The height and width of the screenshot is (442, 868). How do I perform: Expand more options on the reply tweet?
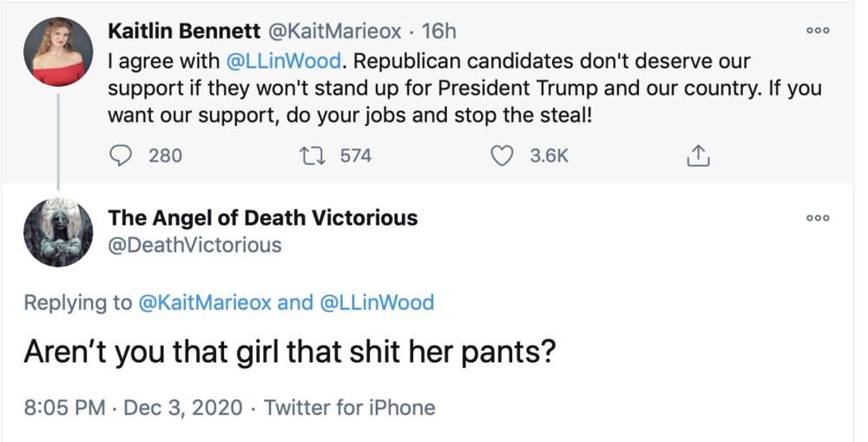pyautogui.click(x=818, y=218)
